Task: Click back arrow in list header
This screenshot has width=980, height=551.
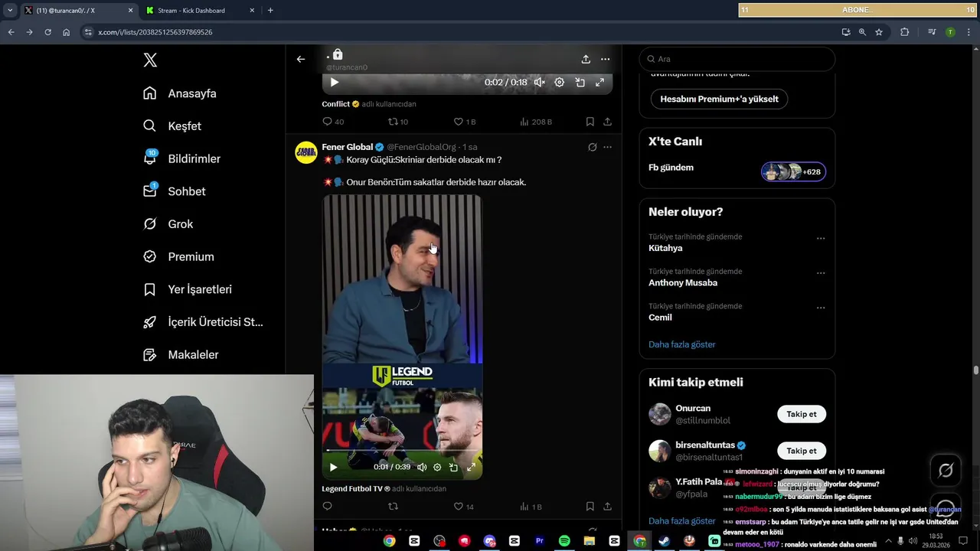Action: [x=301, y=59]
